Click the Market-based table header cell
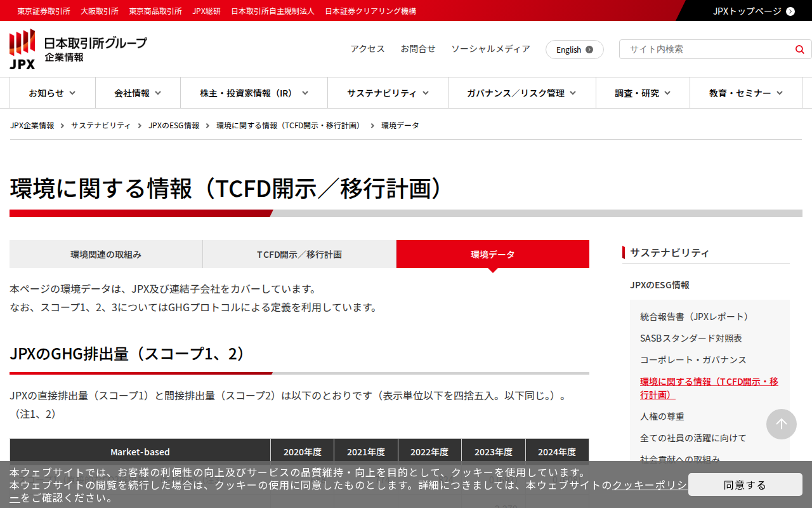 click(140, 452)
